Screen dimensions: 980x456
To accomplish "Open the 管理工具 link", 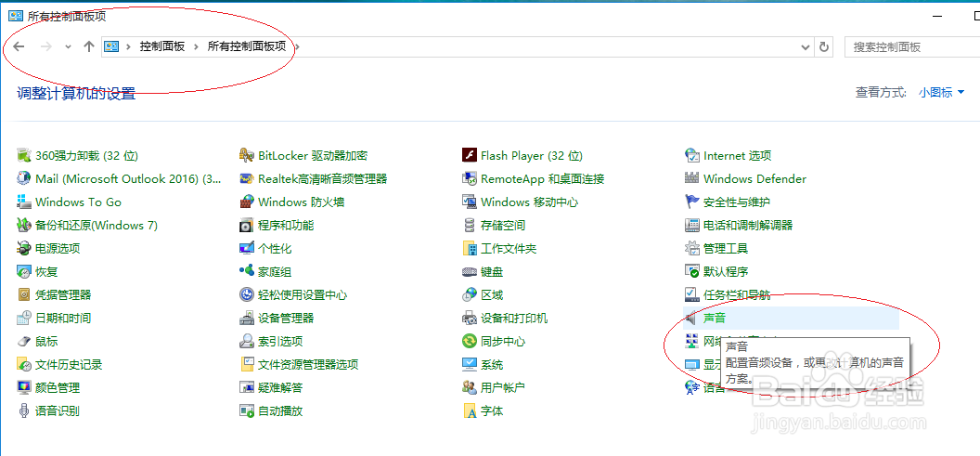I will tap(725, 248).
